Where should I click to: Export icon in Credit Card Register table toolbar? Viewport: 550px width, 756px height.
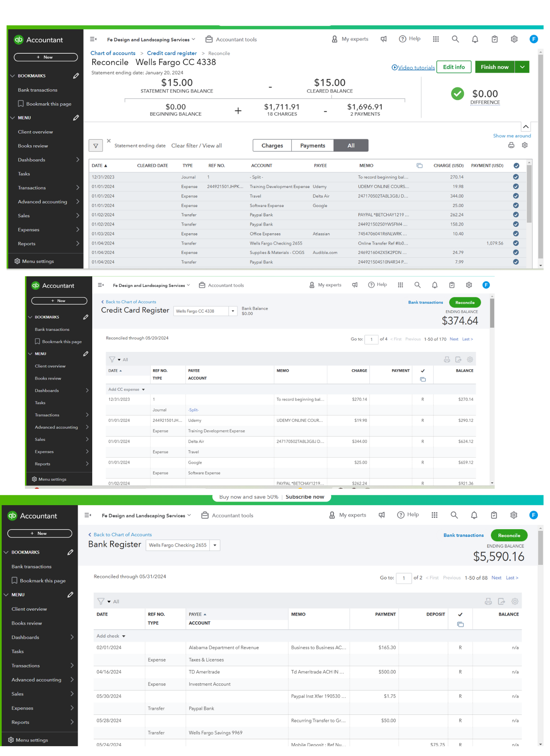click(x=458, y=359)
